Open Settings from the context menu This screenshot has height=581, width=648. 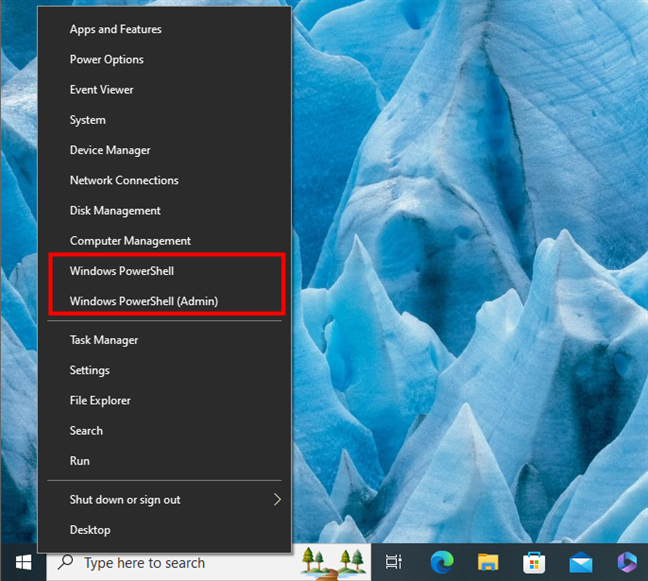[x=164, y=370]
